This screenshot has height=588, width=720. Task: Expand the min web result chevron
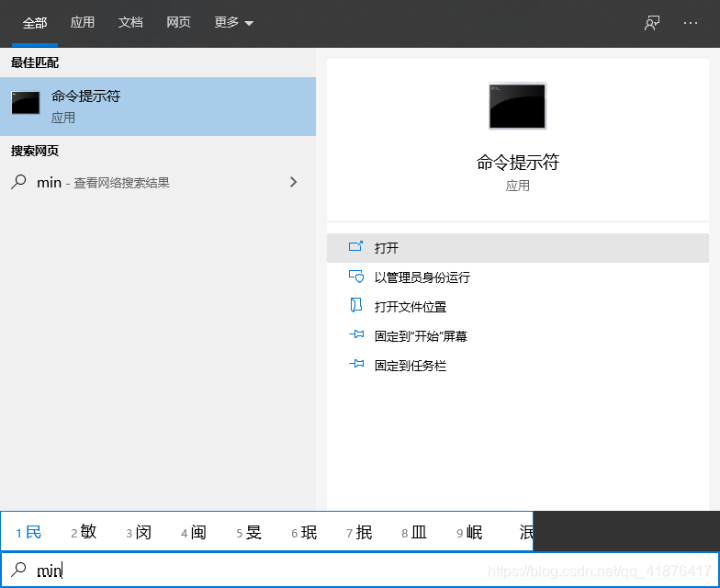tap(294, 182)
